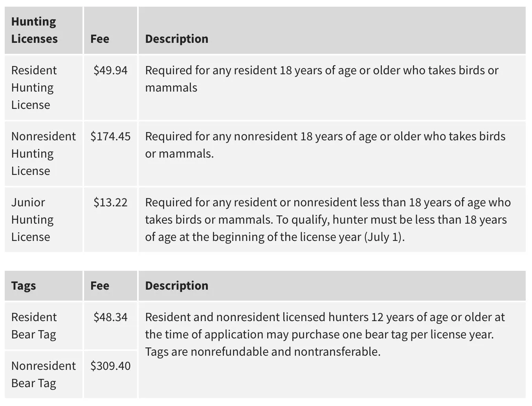The image size is (532, 406).
Task: Click the $309.40 nonresident tag fee
Action: click(110, 366)
